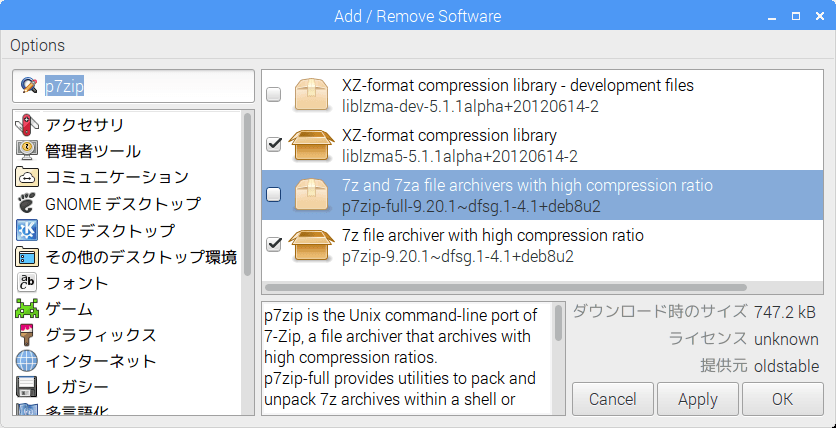Select the その他のデスクトップ環境 category label

pos(141,257)
